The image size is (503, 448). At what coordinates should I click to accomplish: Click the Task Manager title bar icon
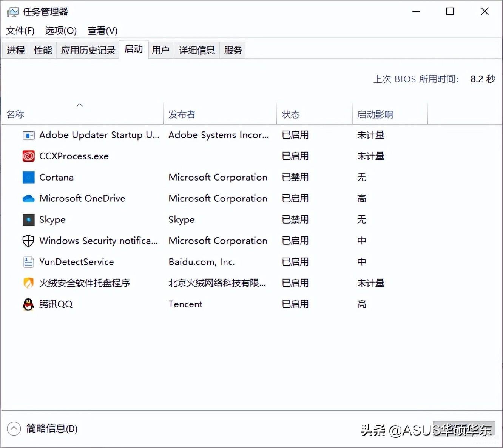click(x=12, y=12)
